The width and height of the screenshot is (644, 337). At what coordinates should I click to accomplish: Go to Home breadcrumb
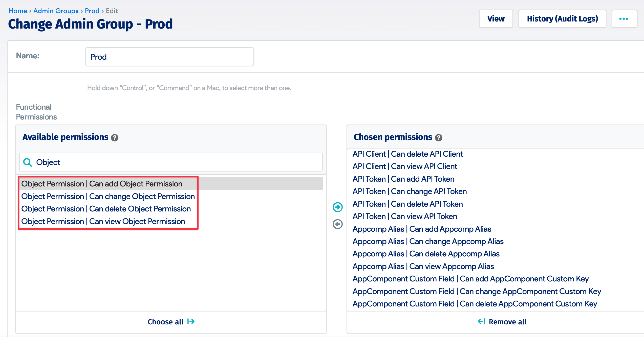pyautogui.click(x=18, y=11)
